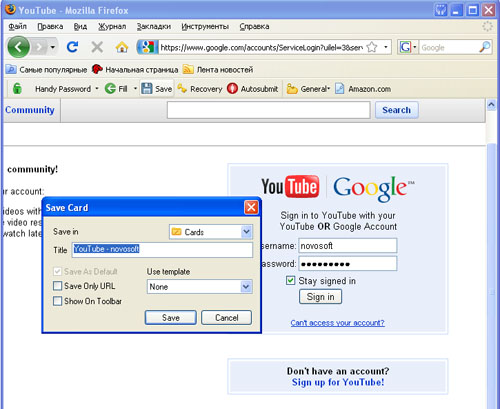Open the Файл menu
500x409 pixels.
(x=18, y=26)
